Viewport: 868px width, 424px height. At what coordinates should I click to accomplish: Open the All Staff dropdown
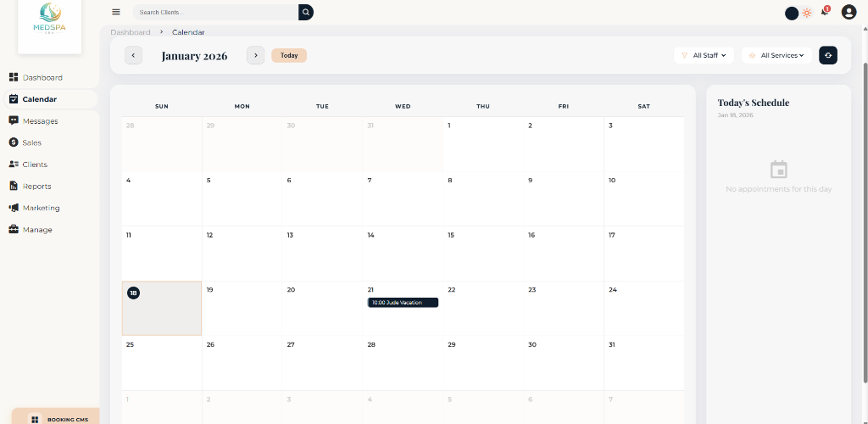pos(704,55)
